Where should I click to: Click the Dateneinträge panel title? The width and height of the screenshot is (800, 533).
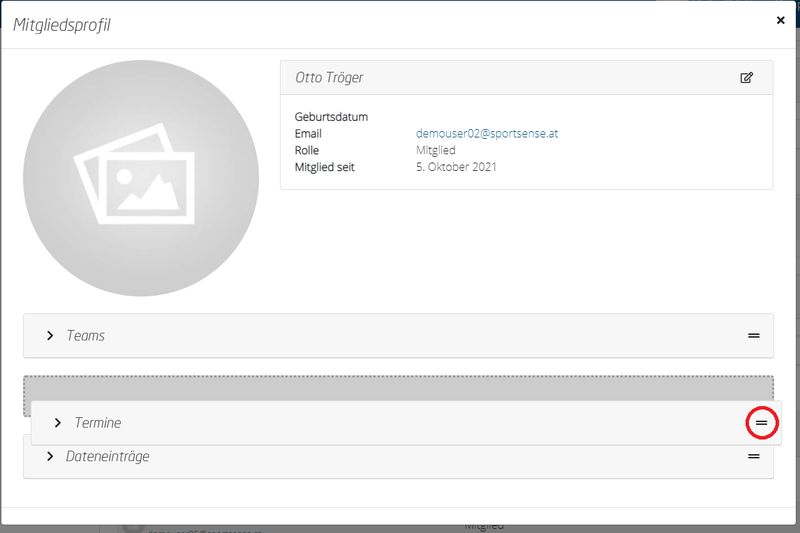[108, 456]
